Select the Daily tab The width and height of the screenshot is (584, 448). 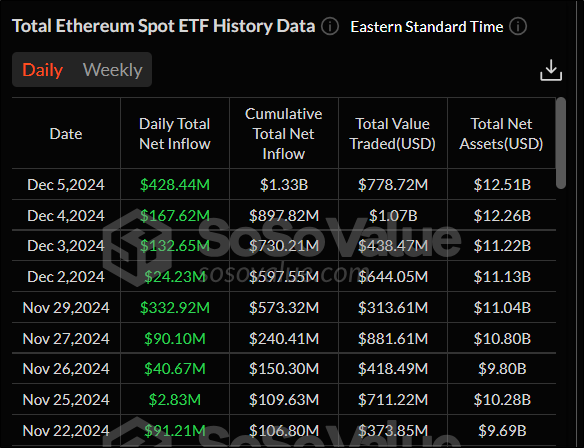tap(42, 70)
